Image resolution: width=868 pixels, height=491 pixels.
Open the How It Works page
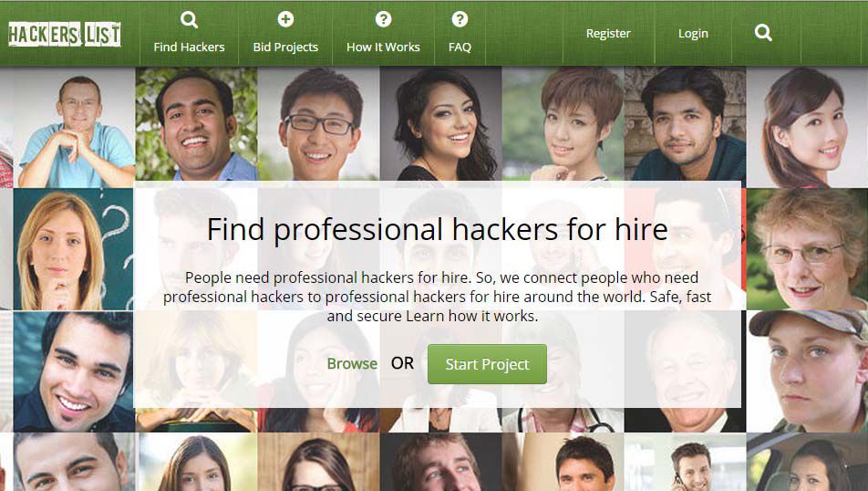pos(383,47)
